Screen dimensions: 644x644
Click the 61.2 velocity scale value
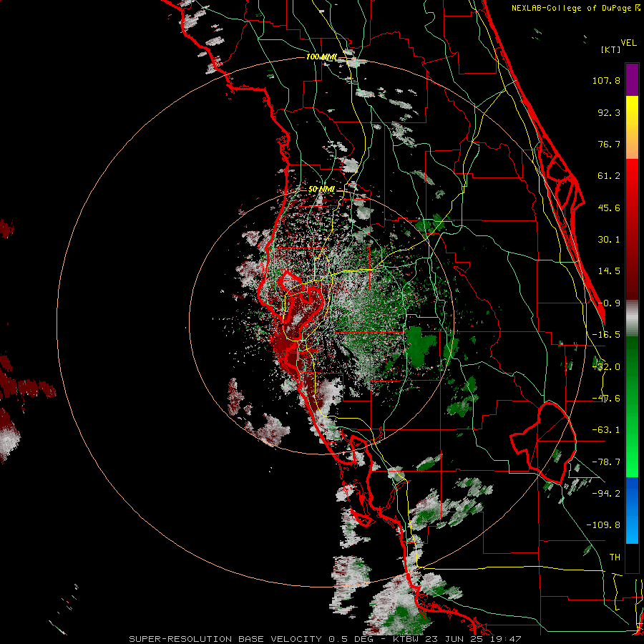pos(609,176)
